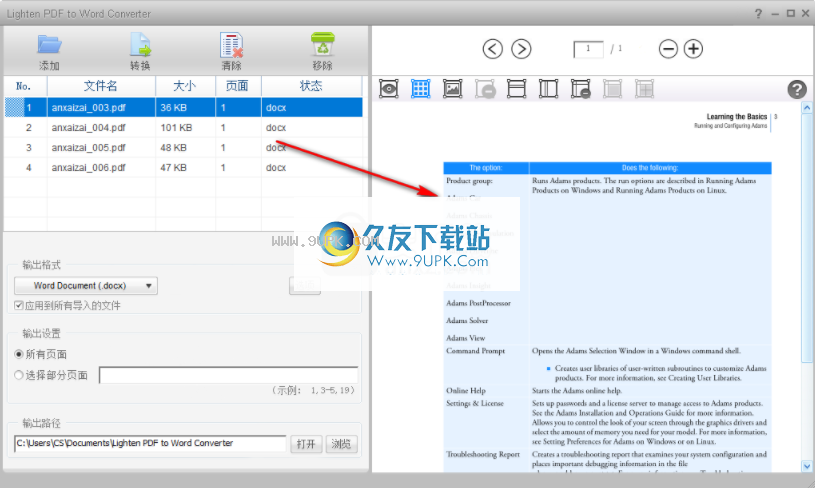815x488 pixels.
Task: Click the 大小 column header
Action: (x=185, y=86)
